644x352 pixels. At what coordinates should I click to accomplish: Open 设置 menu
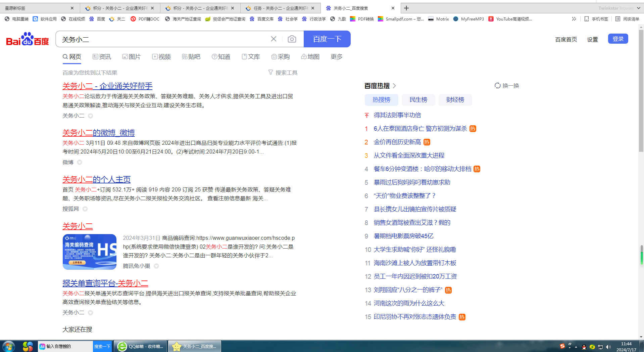pyautogui.click(x=592, y=40)
